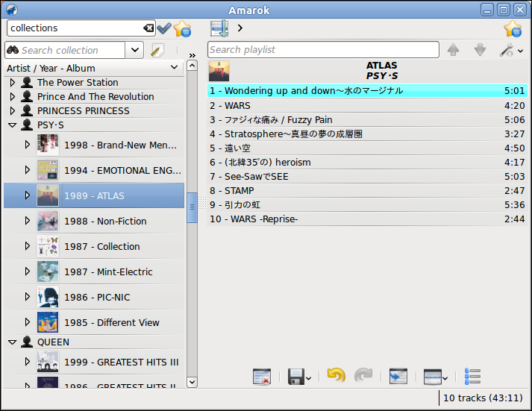Click the collections text input
The height and width of the screenshot is (411, 532).
[75, 28]
